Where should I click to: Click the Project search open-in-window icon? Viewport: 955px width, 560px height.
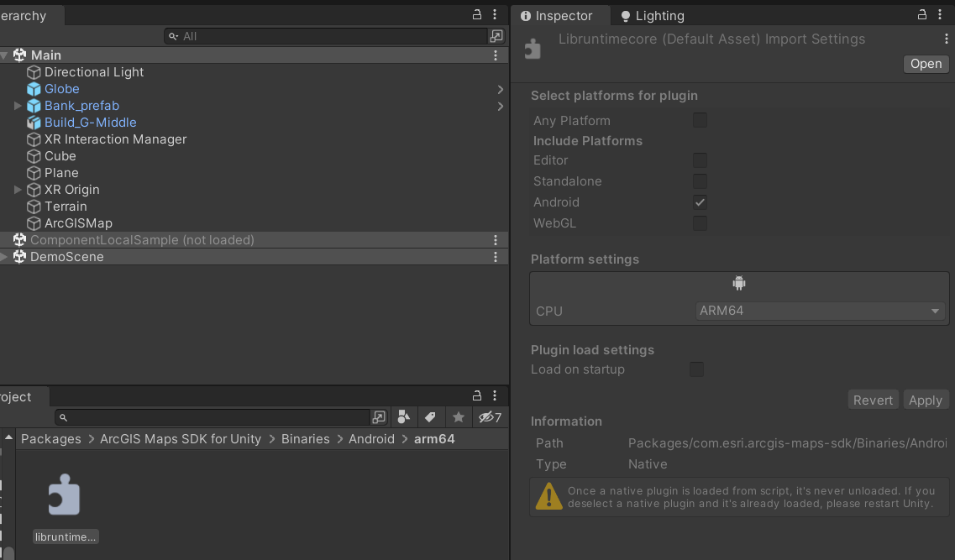379,417
